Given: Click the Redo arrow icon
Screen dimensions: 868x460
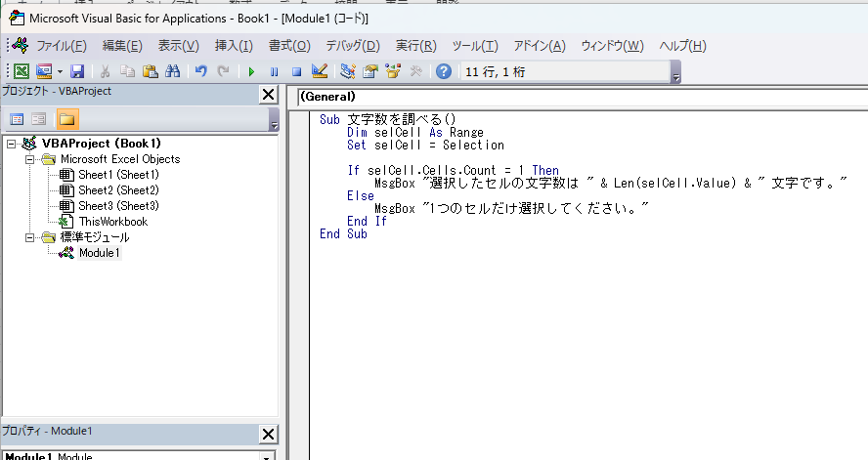Looking at the screenshot, I should [x=223, y=71].
